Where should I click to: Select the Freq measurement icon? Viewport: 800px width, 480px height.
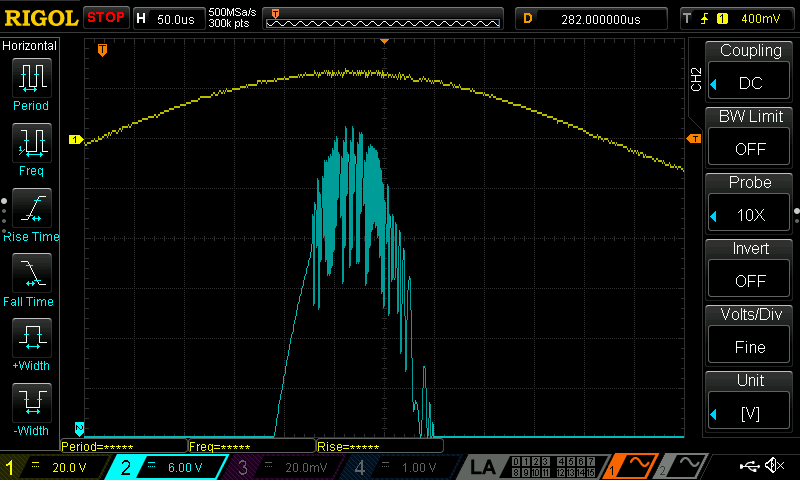click(x=32, y=143)
